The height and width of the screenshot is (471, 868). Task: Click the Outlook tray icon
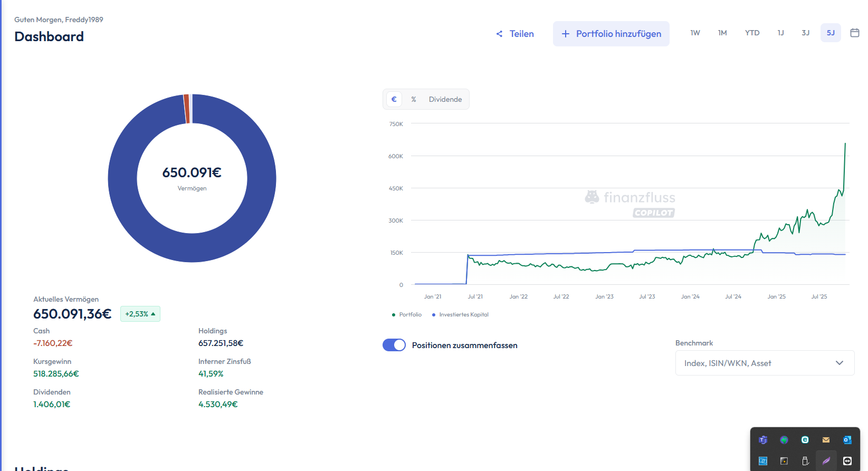[x=847, y=440]
